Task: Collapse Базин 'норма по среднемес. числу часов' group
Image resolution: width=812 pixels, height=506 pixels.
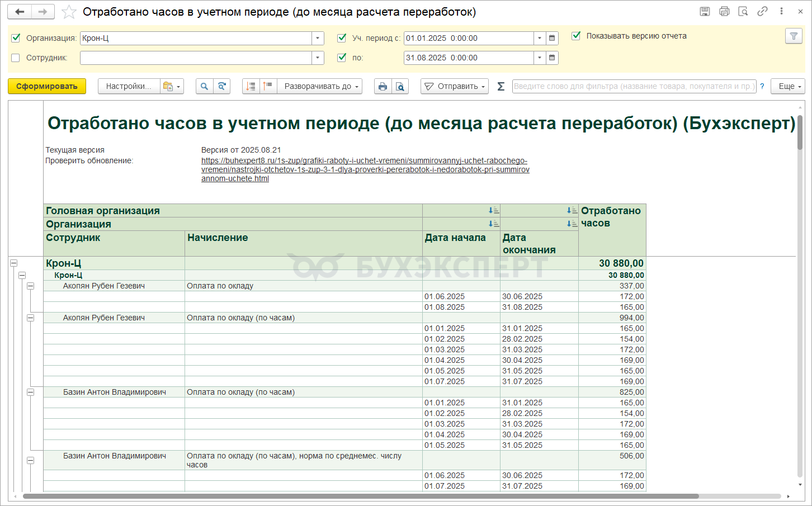Action: pyautogui.click(x=30, y=460)
